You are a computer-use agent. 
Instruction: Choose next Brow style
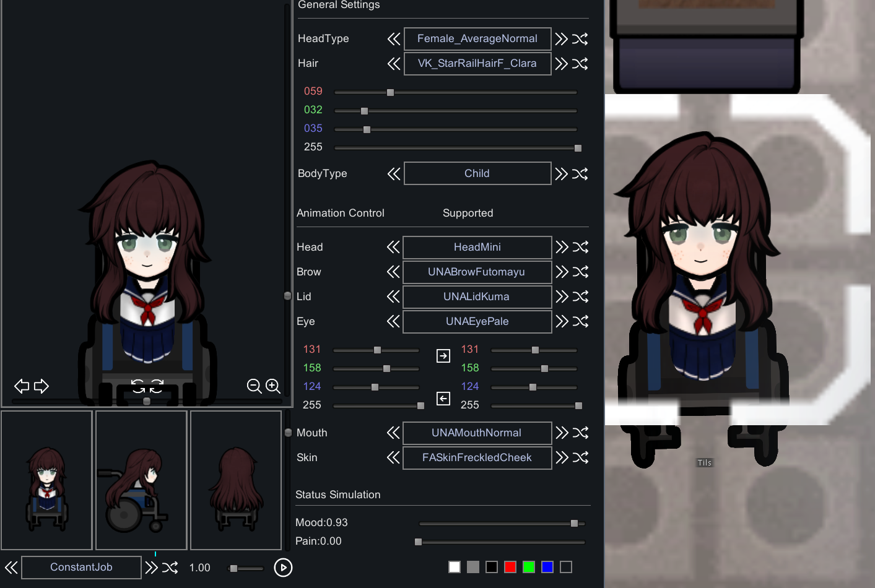click(x=562, y=272)
